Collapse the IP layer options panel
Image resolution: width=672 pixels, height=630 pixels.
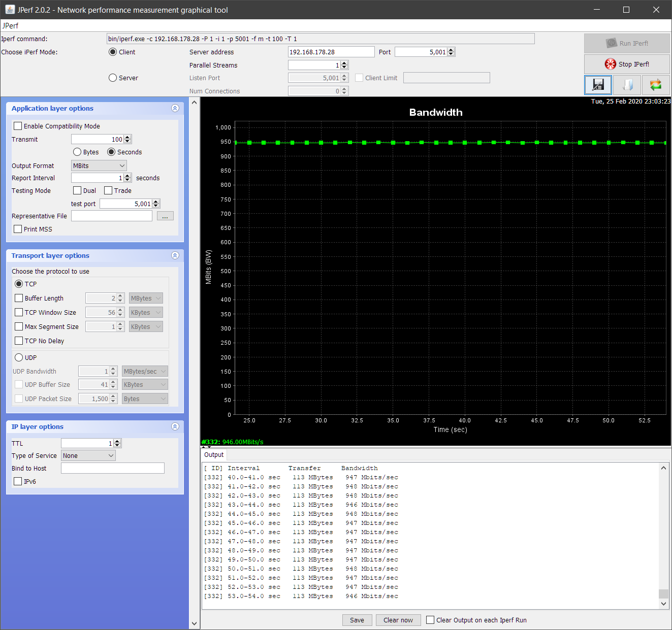175,426
